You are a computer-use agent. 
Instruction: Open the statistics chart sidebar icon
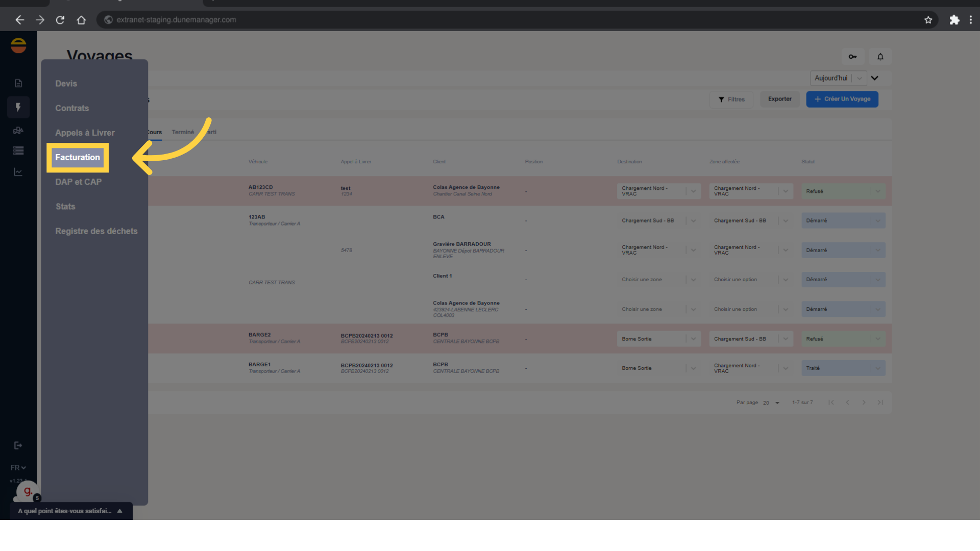click(18, 172)
